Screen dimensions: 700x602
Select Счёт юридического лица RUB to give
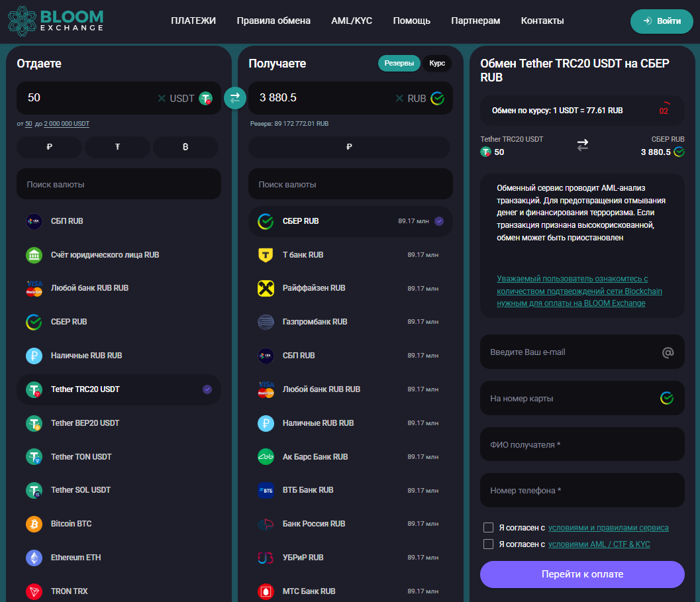click(x=119, y=255)
